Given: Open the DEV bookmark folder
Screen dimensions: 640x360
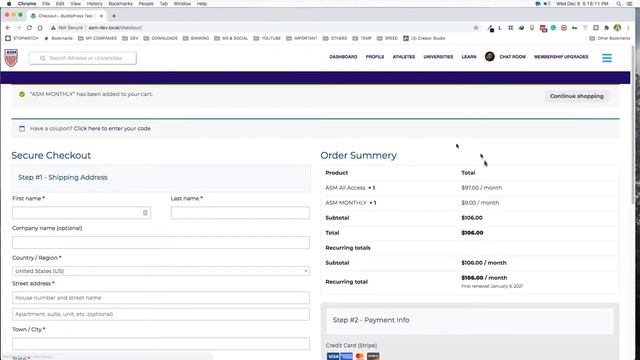Looking at the screenshot, I should (130, 38).
